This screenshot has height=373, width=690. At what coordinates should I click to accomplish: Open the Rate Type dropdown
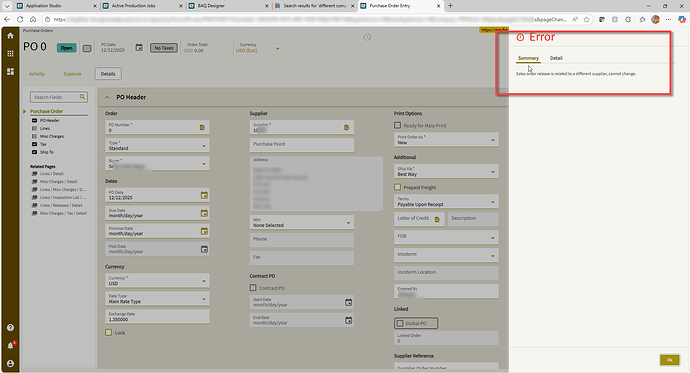click(157, 299)
